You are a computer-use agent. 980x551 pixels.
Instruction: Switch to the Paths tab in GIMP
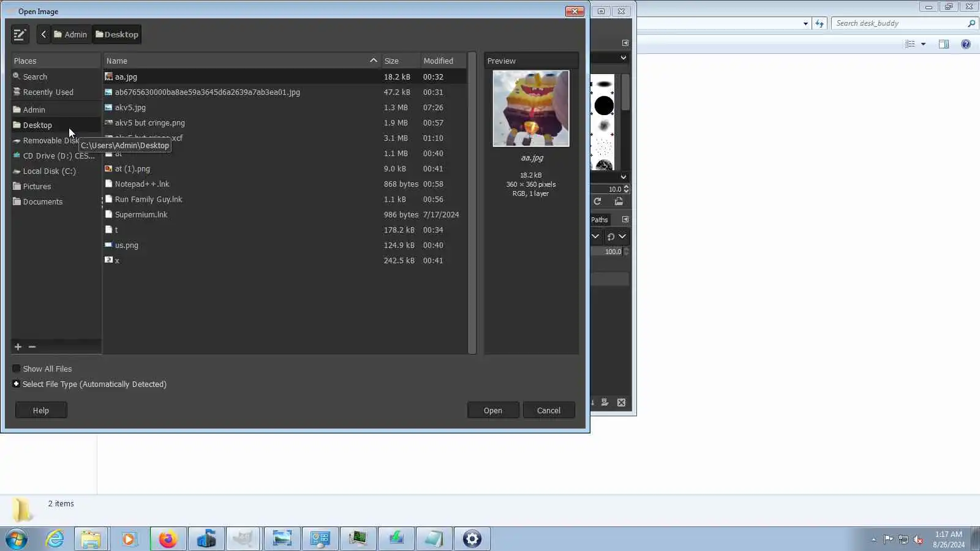tap(600, 220)
